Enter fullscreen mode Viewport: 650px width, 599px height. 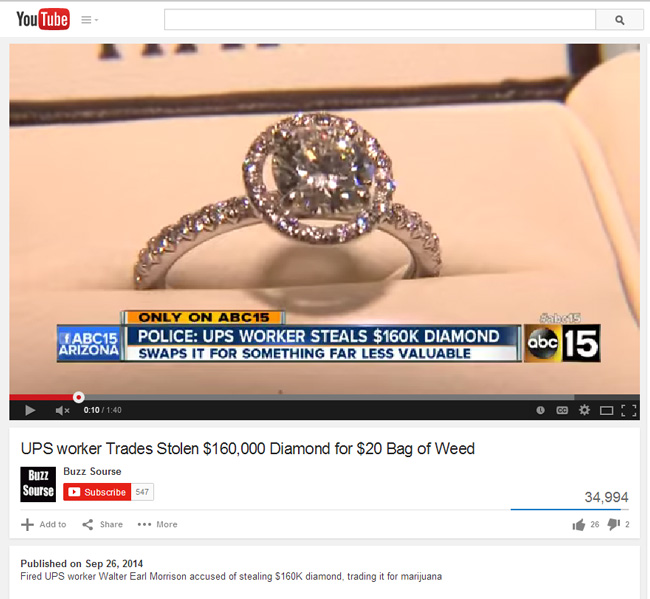pyautogui.click(x=629, y=410)
